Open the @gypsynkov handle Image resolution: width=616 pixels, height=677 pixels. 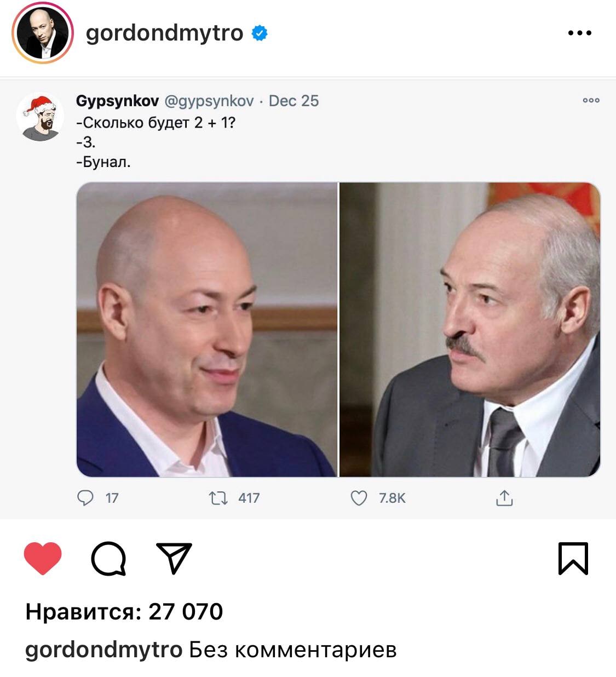[x=209, y=101]
